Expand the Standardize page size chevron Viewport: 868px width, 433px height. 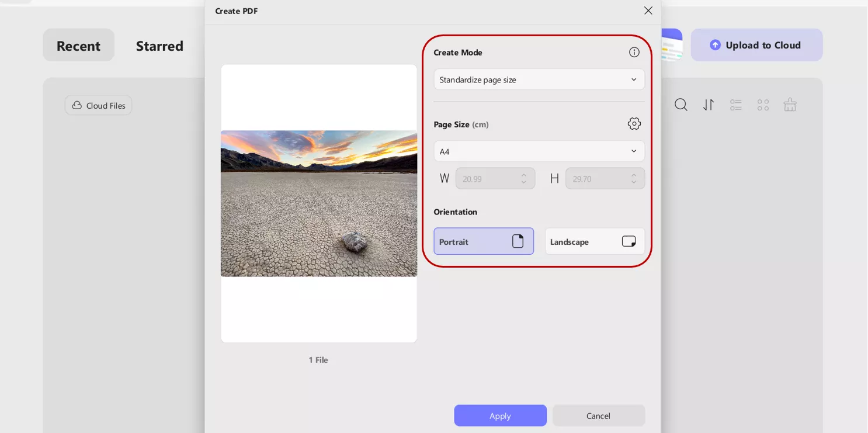point(634,79)
